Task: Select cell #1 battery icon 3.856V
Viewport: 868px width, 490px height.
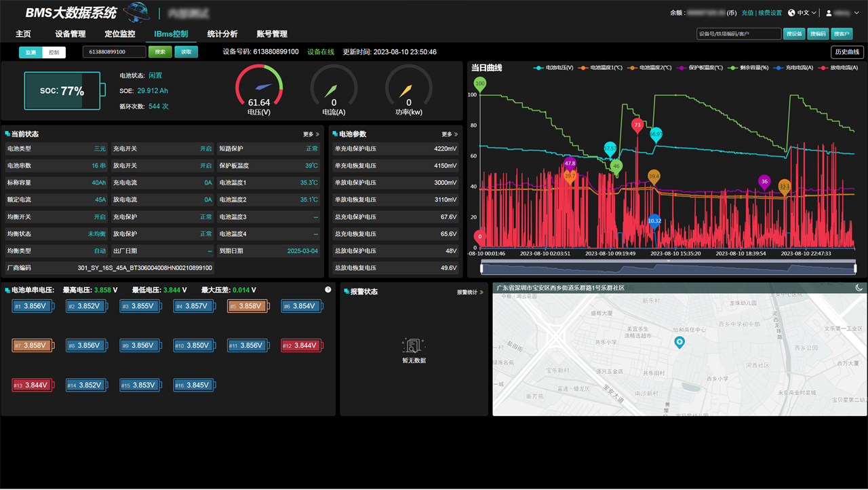Action: click(32, 306)
